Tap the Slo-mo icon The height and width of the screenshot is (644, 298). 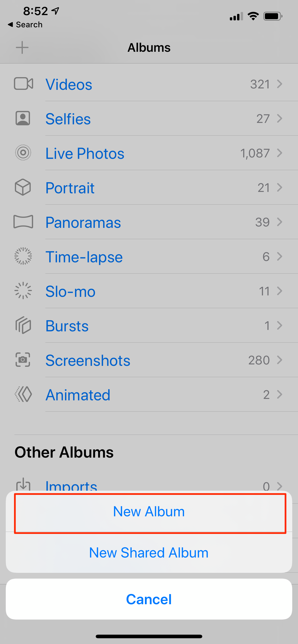pyautogui.click(x=23, y=291)
